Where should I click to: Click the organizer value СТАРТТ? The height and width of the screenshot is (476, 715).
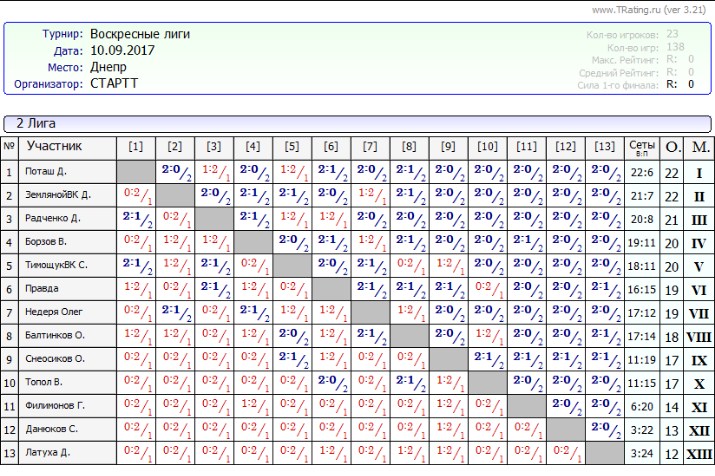(x=114, y=83)
